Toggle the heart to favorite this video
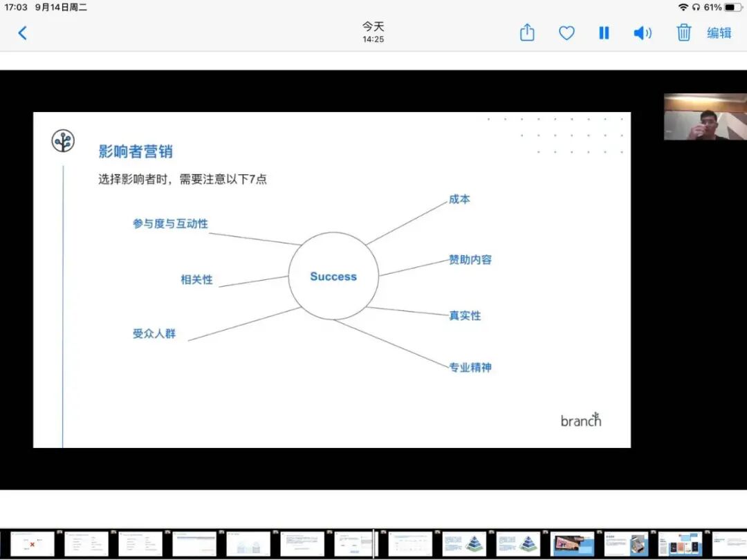This screenshot has width=747, height=560. 566,32
